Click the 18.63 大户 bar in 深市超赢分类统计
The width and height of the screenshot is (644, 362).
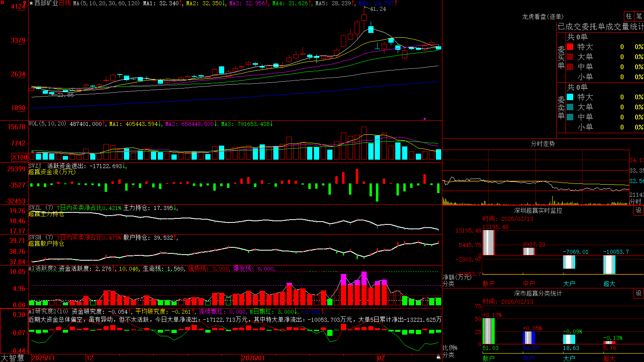[x=569, y=339]
